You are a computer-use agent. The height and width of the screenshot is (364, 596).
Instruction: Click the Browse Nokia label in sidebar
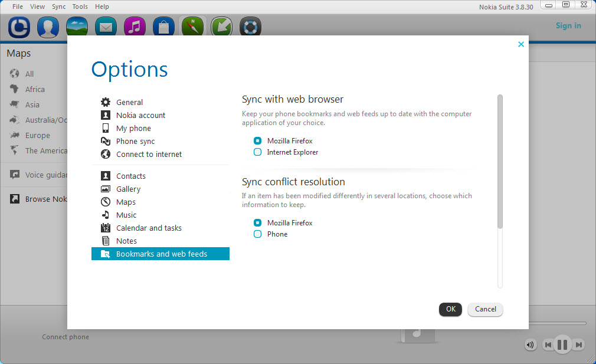click(46, 199)
